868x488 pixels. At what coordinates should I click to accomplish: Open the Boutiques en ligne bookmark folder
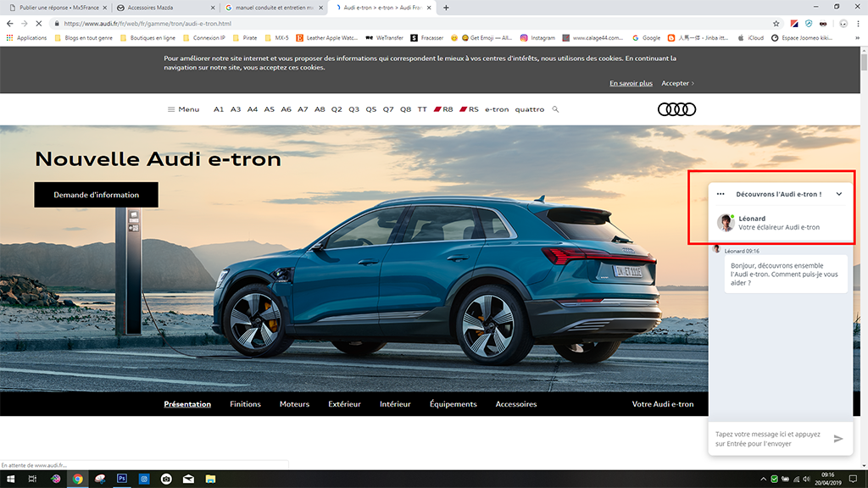(x=147, y=38)
